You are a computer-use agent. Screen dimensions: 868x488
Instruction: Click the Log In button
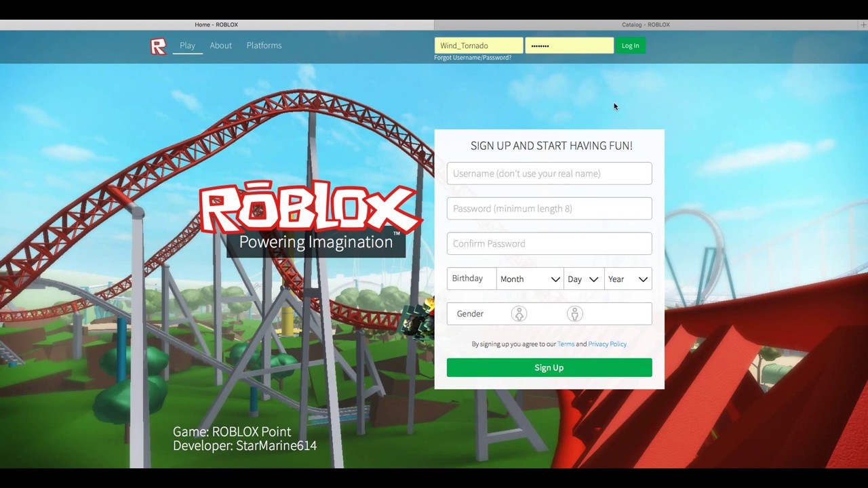coord(630,45)
